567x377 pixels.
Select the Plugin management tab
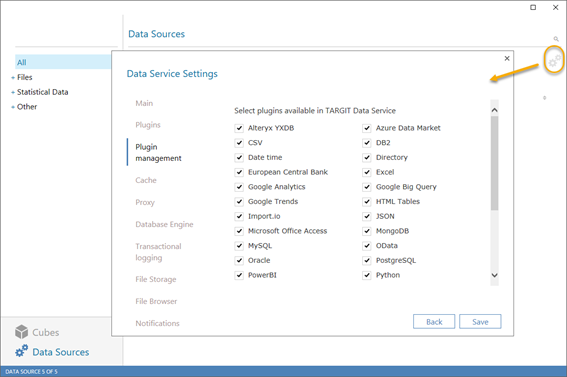(158, 152)
